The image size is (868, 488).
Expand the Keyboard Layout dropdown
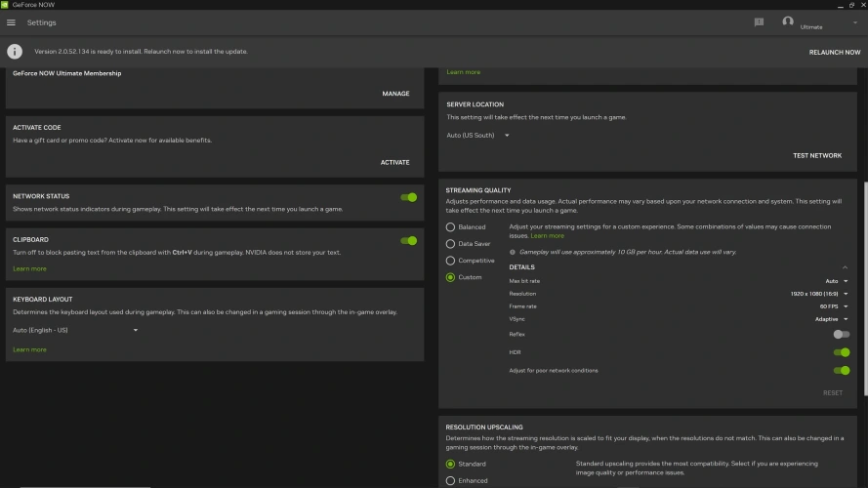75,330
